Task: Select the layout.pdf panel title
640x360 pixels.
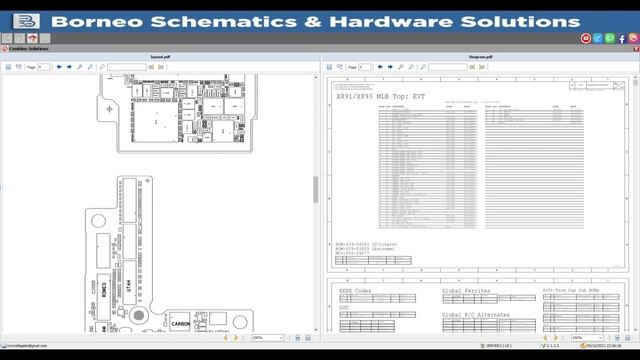Action: click(160, 57)
